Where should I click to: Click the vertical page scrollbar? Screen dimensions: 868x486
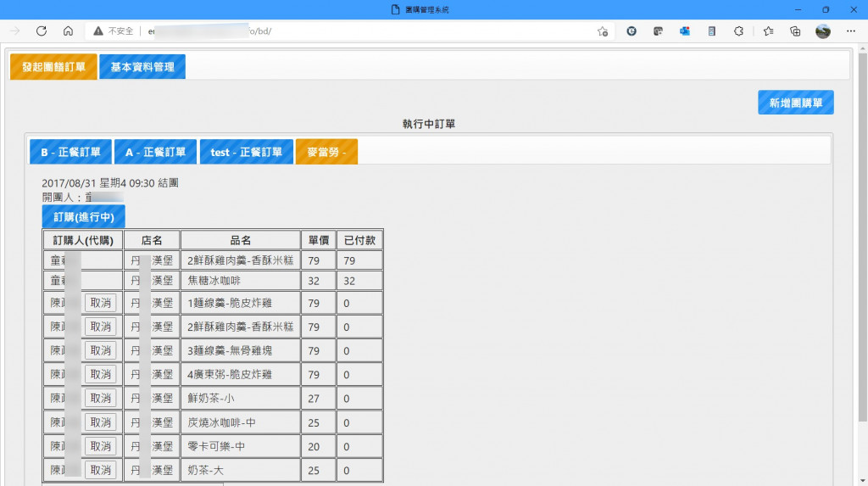click(862, 238)
